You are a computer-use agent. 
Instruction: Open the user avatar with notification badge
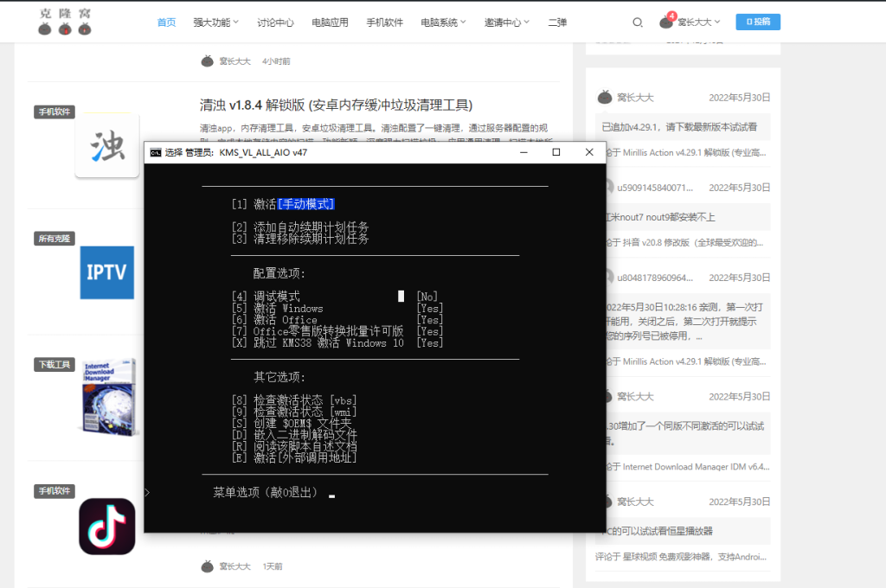667,21
